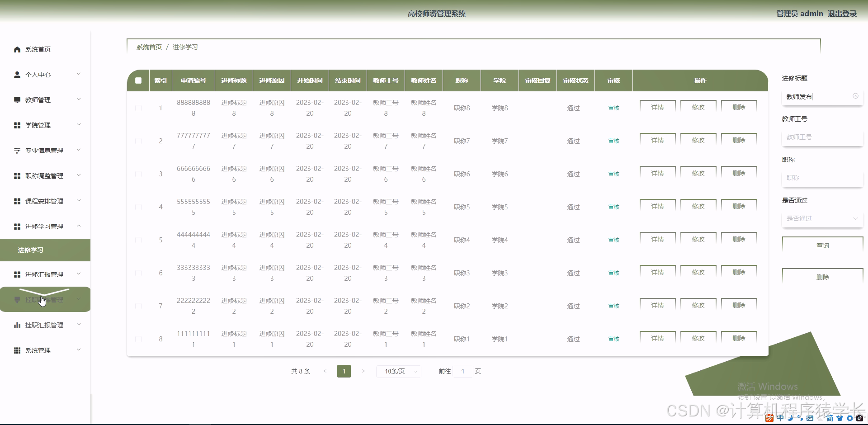Check the checkbox for row 7777777777
868x425 pixels.
pos(138,141)
